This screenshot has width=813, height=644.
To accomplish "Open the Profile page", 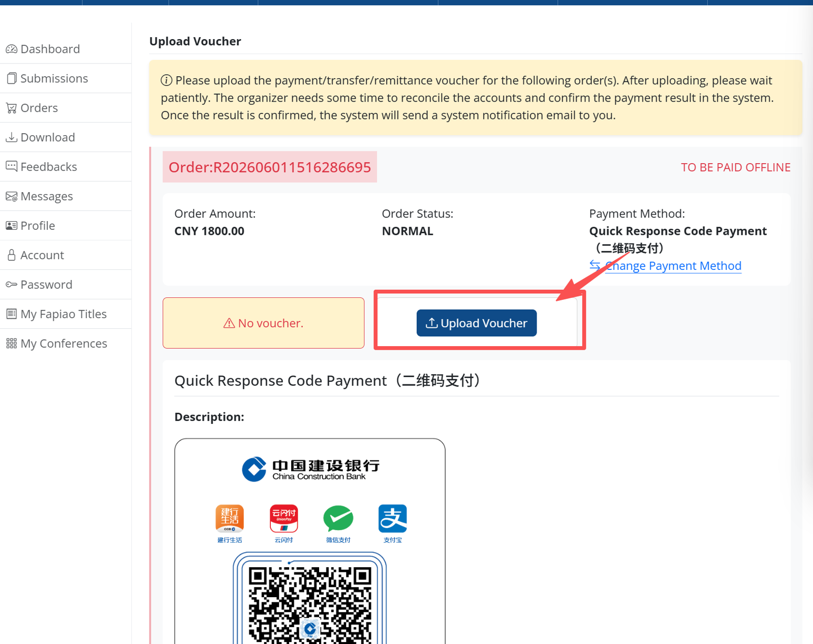I will [x=66, y=226].
